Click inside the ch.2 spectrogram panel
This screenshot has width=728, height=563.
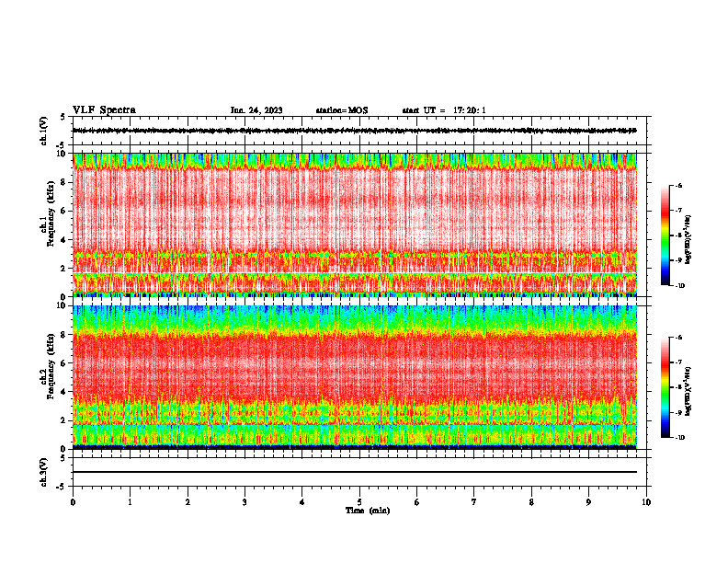pyautogui.click(x=354, y=377)
